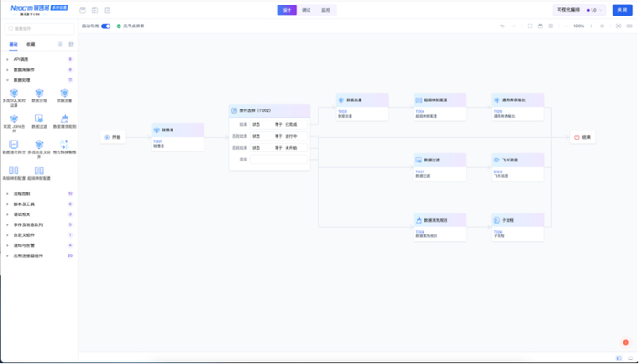Click the dashed-square selection icon in toolbar

click(x=529, y=26)
